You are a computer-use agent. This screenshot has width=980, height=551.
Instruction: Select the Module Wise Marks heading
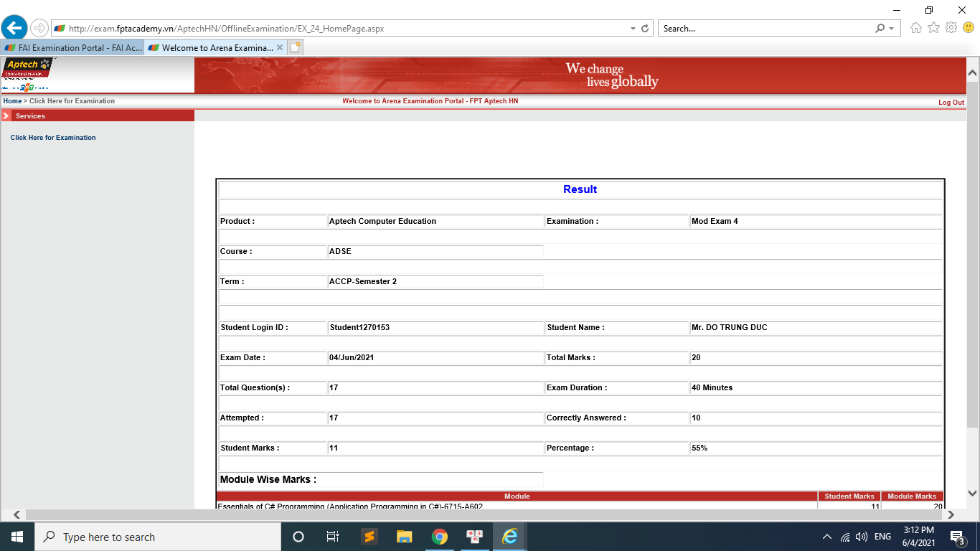point(268,479)
